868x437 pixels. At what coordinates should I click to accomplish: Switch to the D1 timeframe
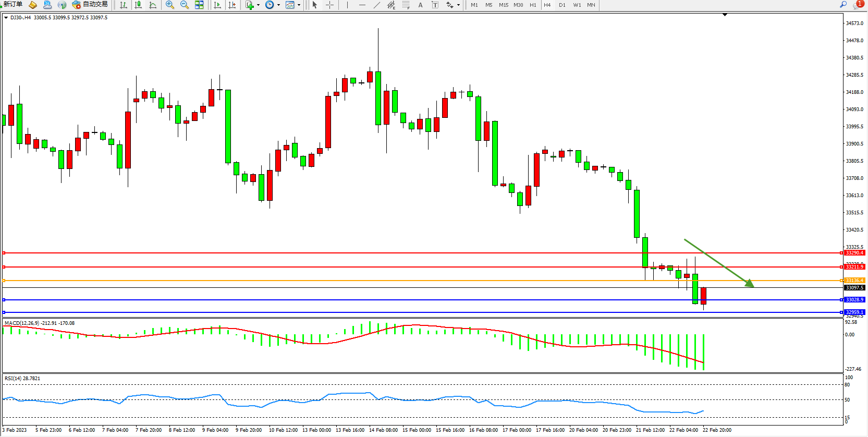(562, 5)
